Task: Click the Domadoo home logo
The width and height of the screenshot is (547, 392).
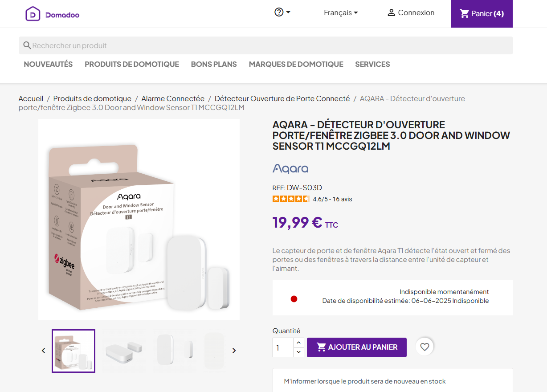Action: click(x=53, y=14)
